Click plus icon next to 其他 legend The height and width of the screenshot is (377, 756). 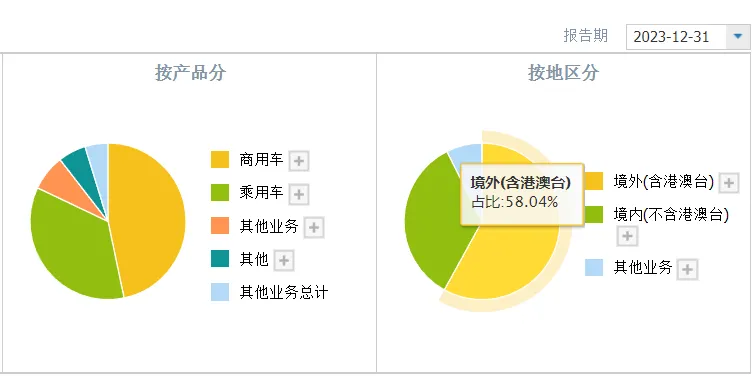(284, 261)
